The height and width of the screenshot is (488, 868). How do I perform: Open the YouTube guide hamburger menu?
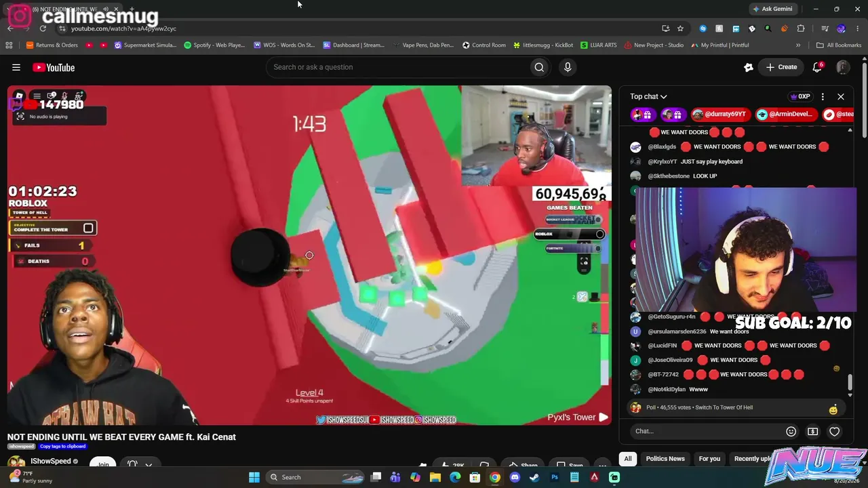[16, 67]
